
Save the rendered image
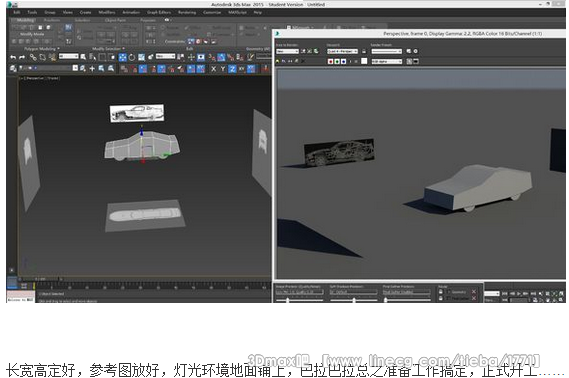coord(277,62)
